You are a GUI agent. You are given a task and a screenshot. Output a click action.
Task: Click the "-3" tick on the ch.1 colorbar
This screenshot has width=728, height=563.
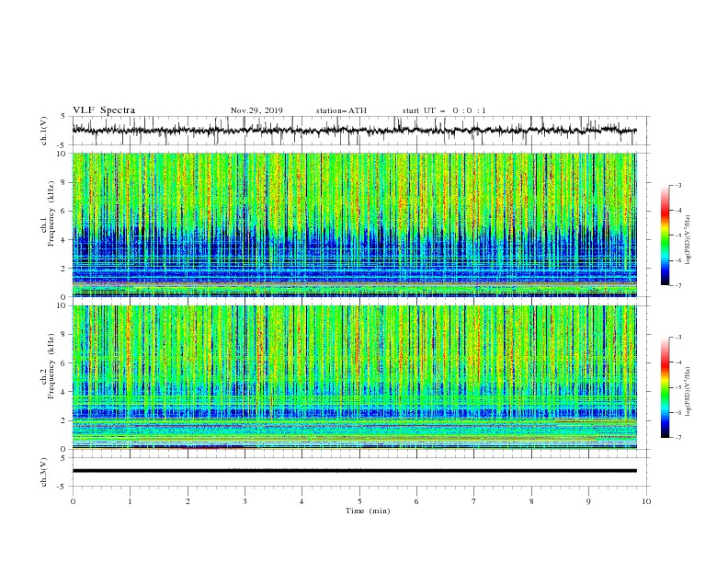click(678, 186)
